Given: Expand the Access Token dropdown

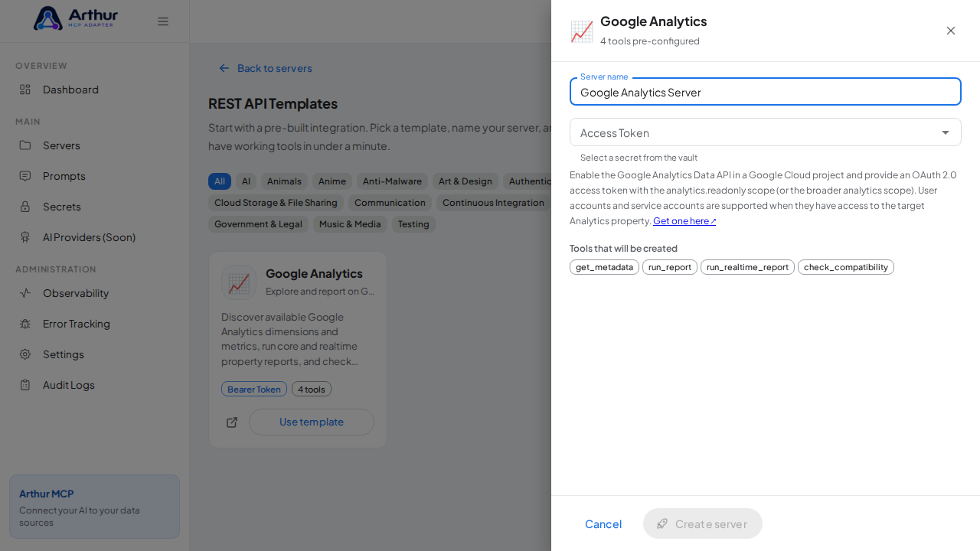Looking at the screenshot, I should (x=766, y=132).
